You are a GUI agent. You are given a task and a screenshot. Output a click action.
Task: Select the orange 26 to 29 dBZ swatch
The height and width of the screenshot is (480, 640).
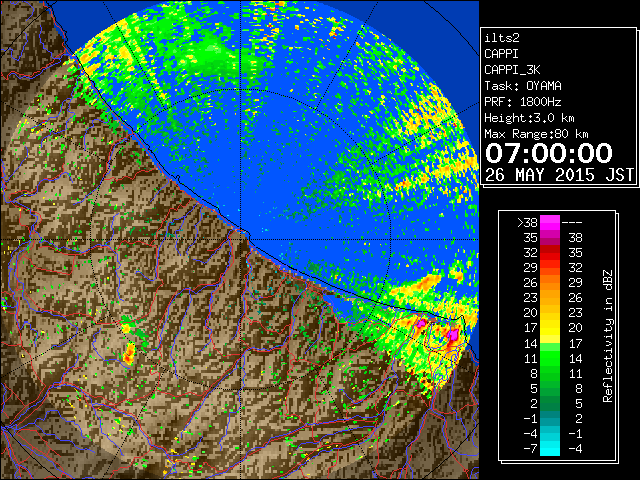pos(550,283)
